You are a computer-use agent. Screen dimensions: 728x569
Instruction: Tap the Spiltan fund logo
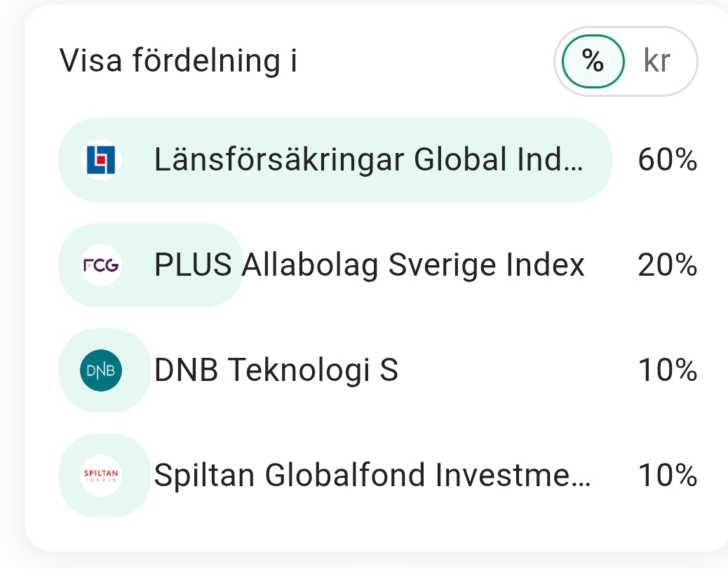coord(101,476)
